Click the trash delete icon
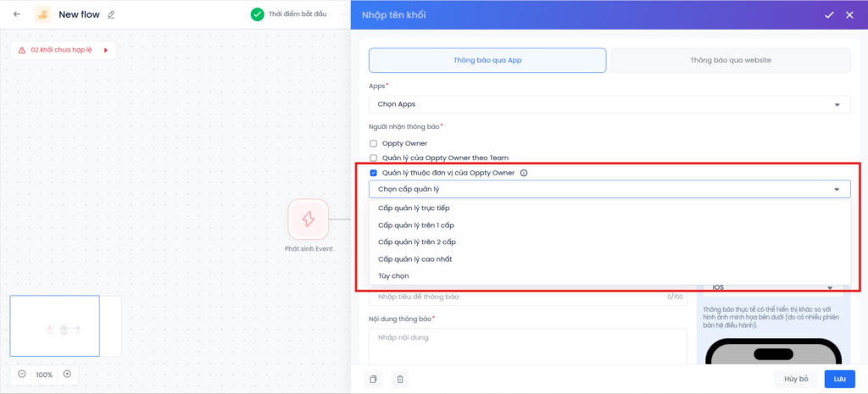868x394 pixels. coord(400,379)
